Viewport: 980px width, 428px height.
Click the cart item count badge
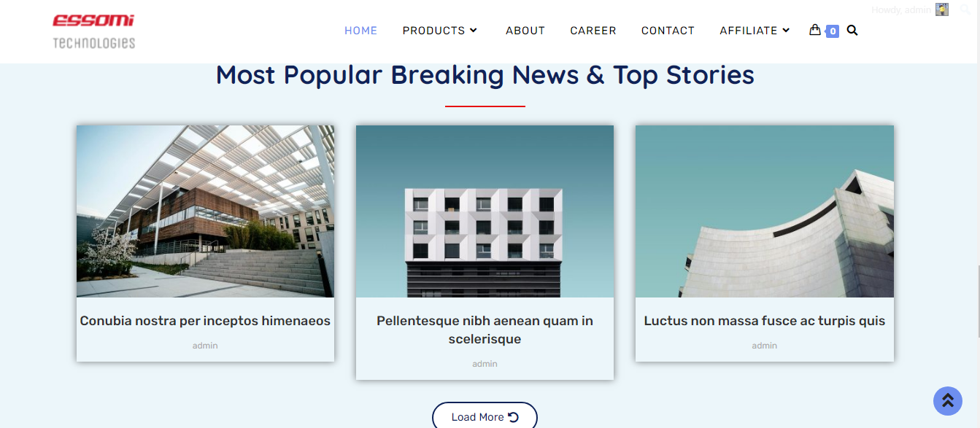coord(833,31)
